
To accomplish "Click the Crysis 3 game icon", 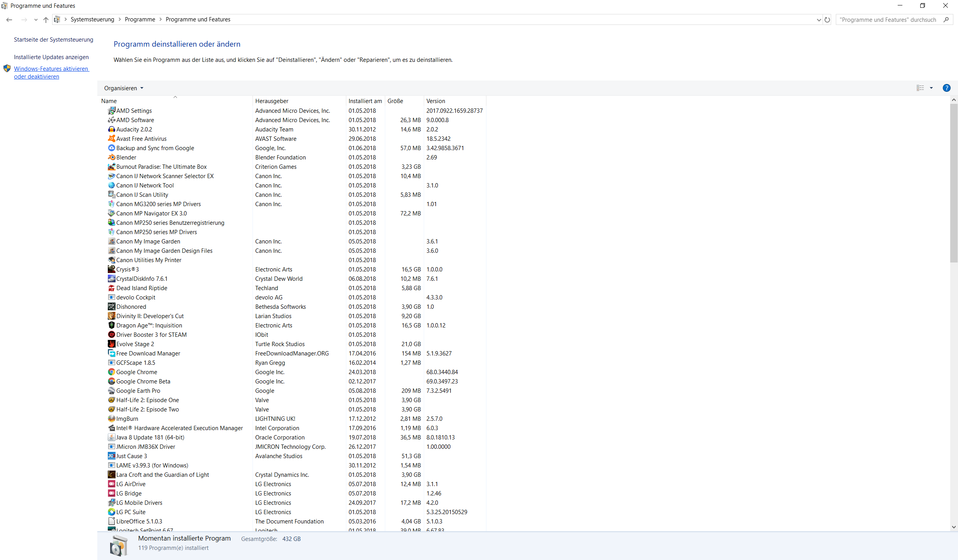I will point(111,269).
